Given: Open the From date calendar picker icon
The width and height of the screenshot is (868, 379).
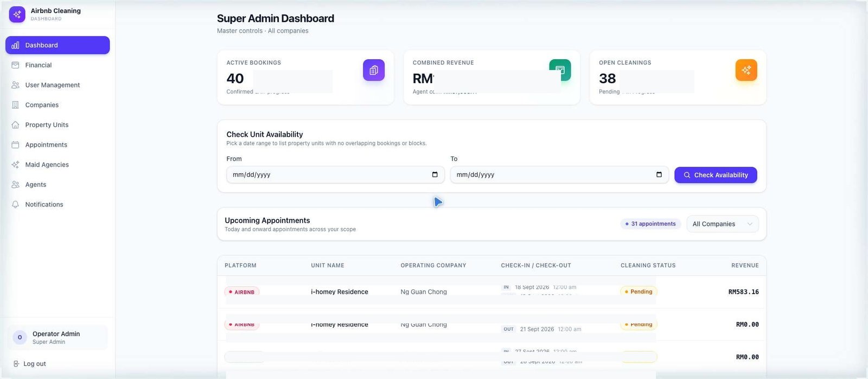Looking at the screenshot, I should (435, 174).
